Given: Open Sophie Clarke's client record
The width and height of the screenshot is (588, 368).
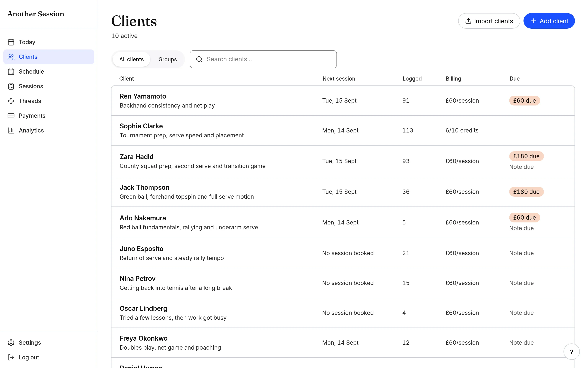Looking at the screenshot, I should pos(343,130).
